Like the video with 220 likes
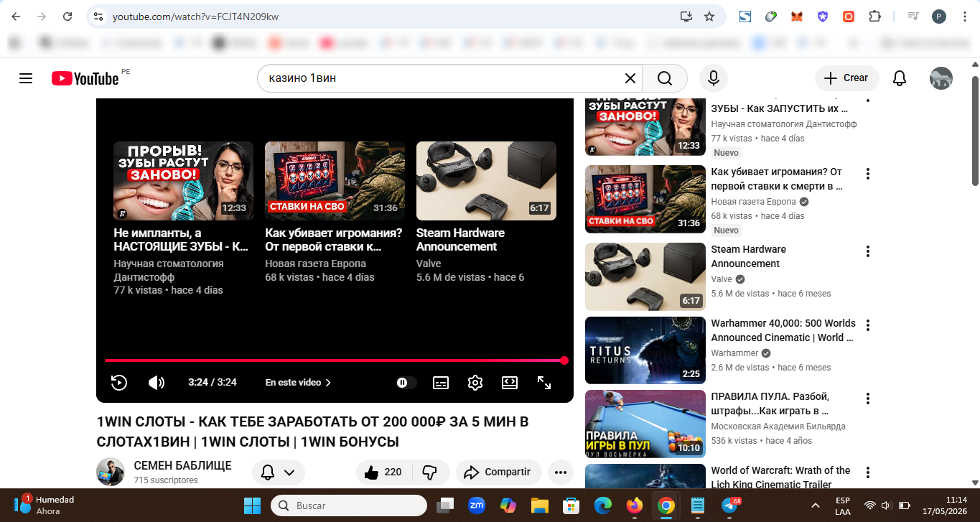The image size is (980, 522). coord(385,472)
